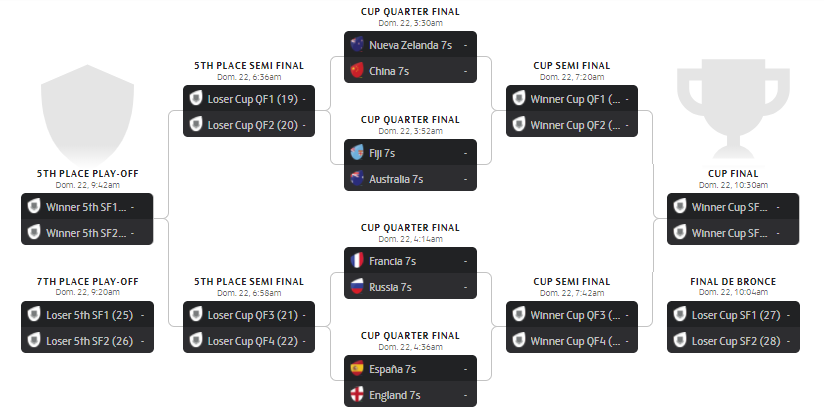Click shield icon beside Loser 5th SF1 (25)

coord(34,314)
